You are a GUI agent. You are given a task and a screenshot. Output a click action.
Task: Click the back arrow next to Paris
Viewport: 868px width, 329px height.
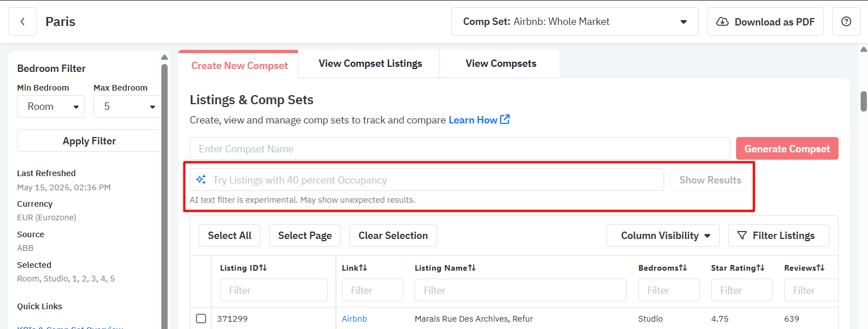click(x=23, y=22)
